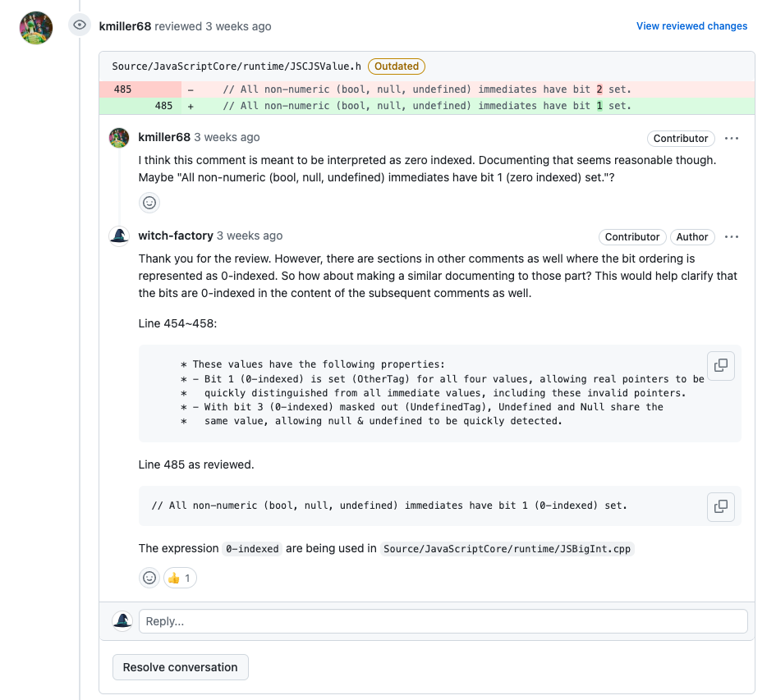
Task: Add emoji reaction to kmiller68's comment
Action: click(x=149, y=203)
